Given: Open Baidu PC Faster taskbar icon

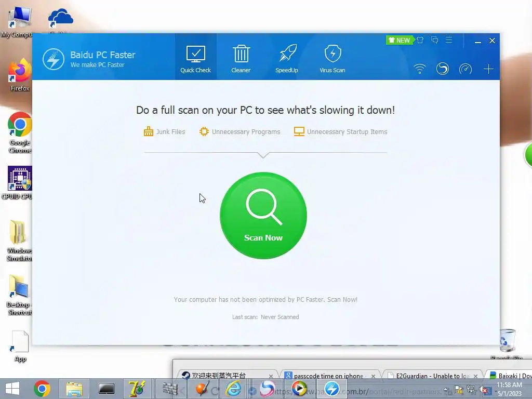Looking at the screenshot, I should click(x=332, y=389).
